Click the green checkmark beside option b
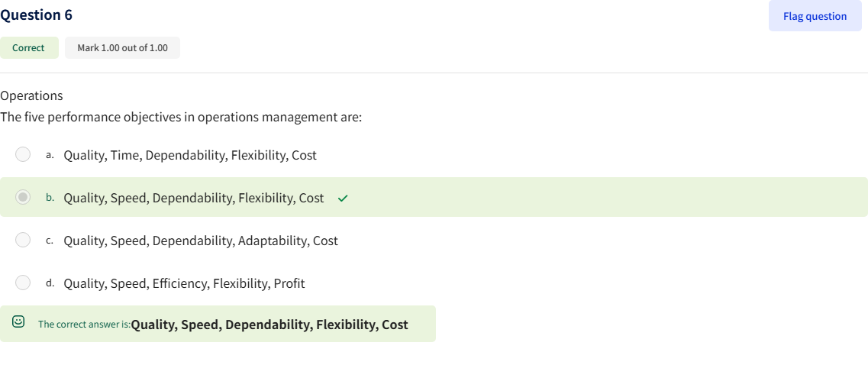Image resolution: width=868 pixels, height=365 pixels. (x=343, y=199)
